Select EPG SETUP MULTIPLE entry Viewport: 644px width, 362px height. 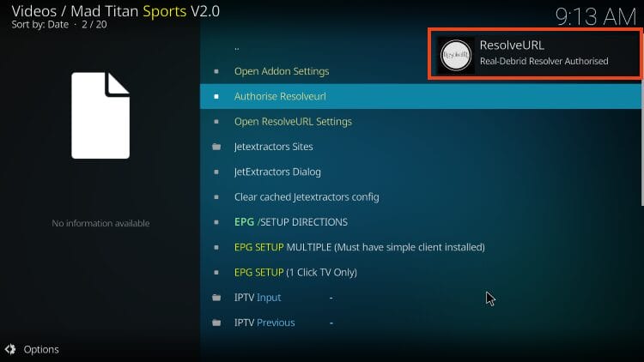[x=421, y=247]
